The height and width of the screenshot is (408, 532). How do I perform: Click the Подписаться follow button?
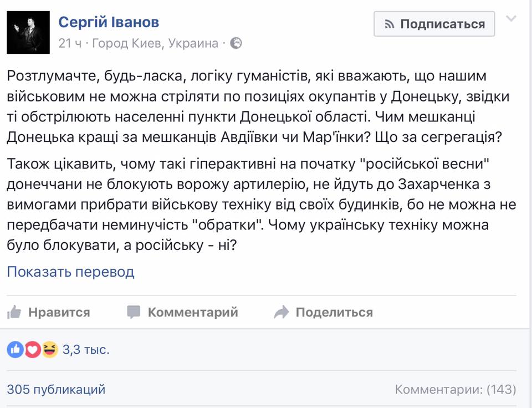pyautogui.click(x=434, y=24)
